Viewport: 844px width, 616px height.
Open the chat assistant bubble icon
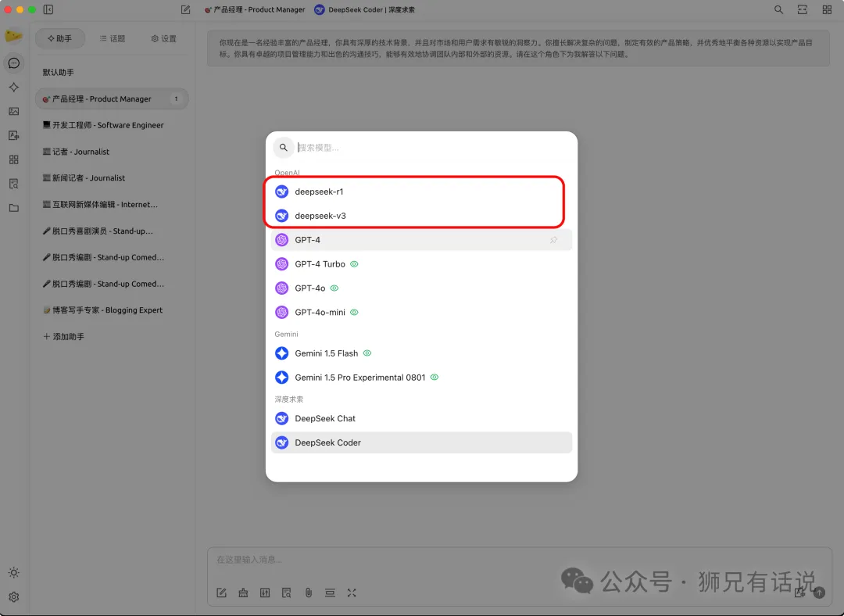point(13,63)
